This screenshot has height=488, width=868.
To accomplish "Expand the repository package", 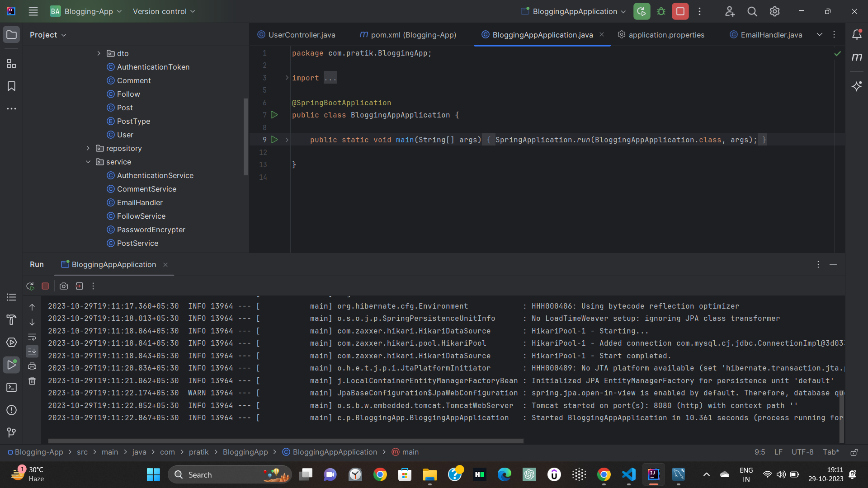I will 88,148.
